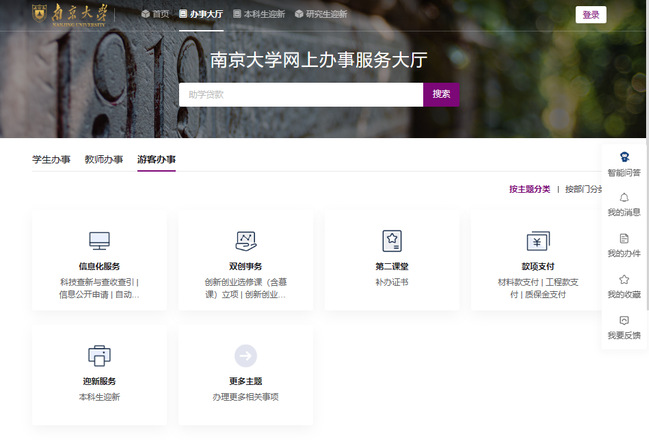Select the 游客办事 tab
The image size is (649, 440).
(157, 160)
